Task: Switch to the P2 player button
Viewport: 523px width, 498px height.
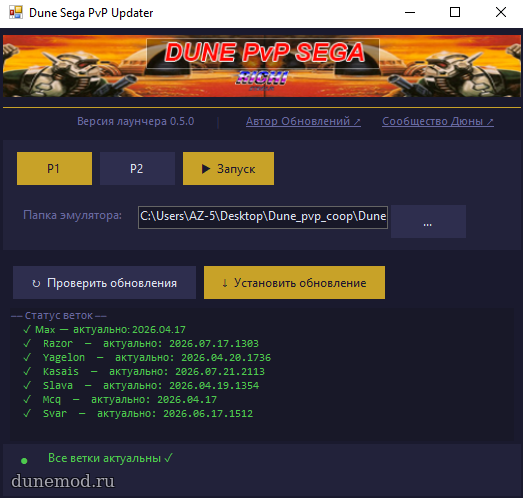Action: (137, 168)
